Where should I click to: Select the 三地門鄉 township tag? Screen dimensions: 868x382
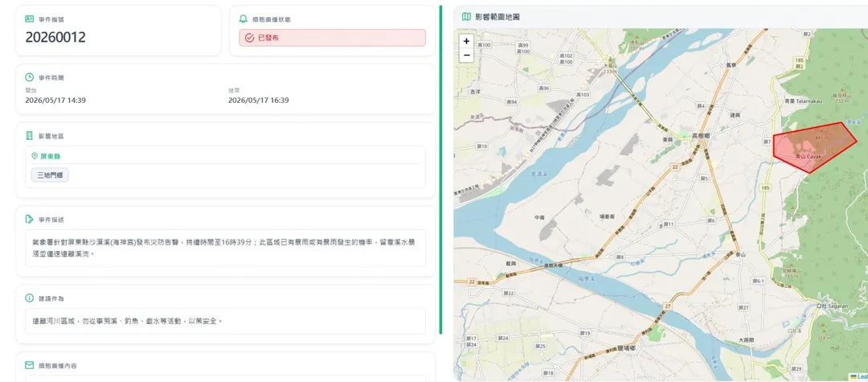pos(50,175)
